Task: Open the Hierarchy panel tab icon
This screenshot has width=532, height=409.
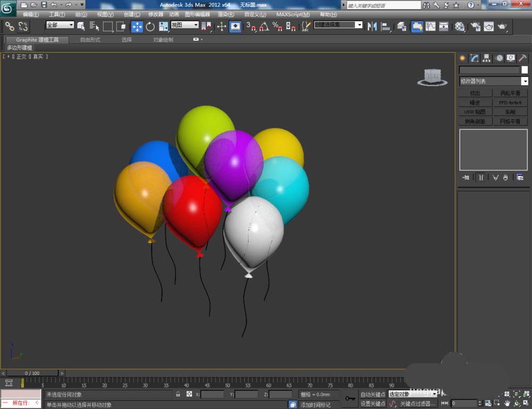Action: (486, 58)
